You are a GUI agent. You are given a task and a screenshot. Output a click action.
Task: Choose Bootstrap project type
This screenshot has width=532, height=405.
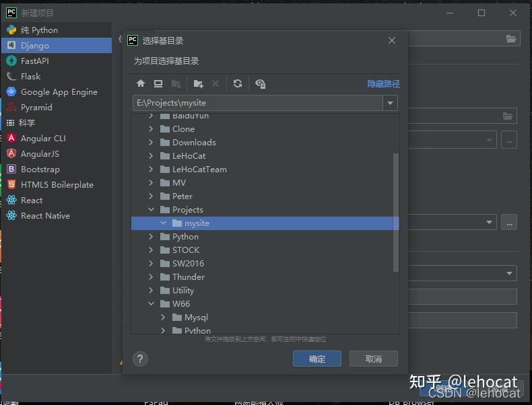tap(57, 169)
